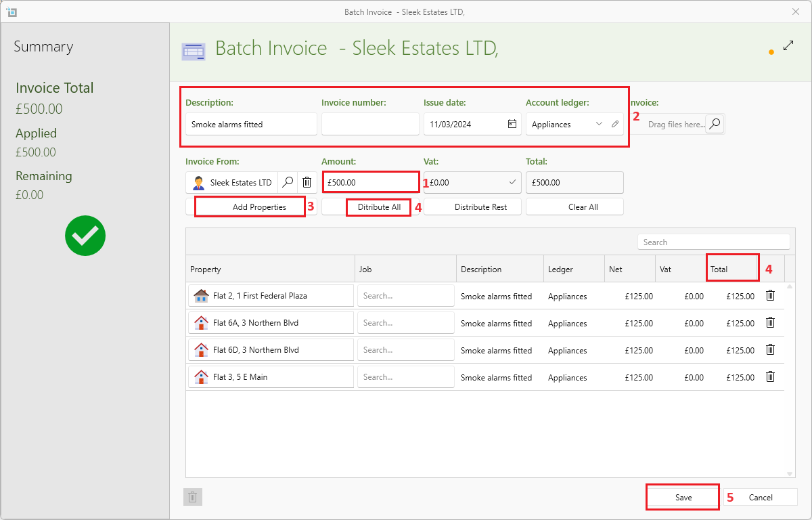This screenshot has width=812, height=520.
Task: Click the table Search box
Action: (x=713, y=242)
